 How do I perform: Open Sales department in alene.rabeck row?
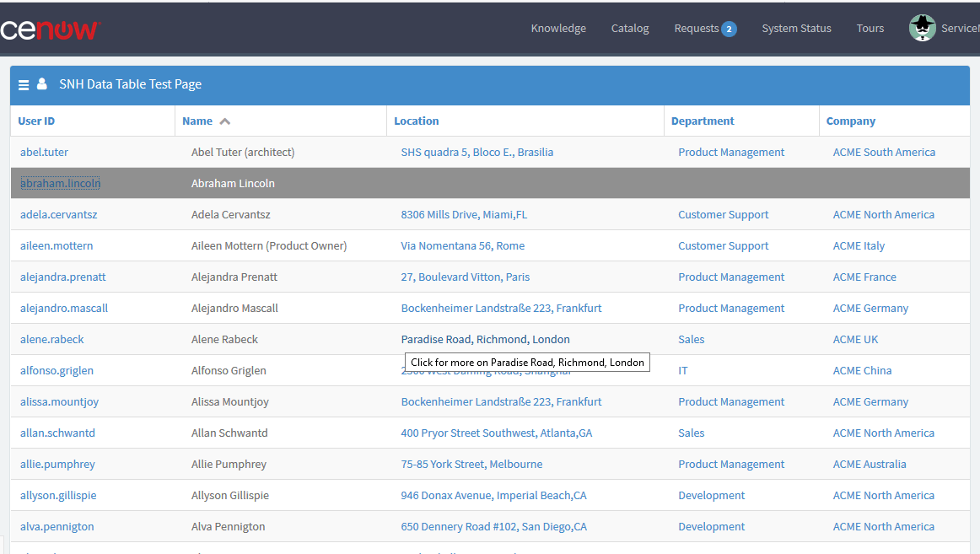tap(692, 340)
